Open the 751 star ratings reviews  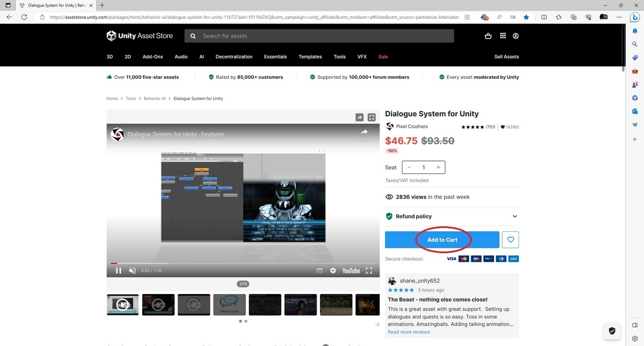[478, 127]
